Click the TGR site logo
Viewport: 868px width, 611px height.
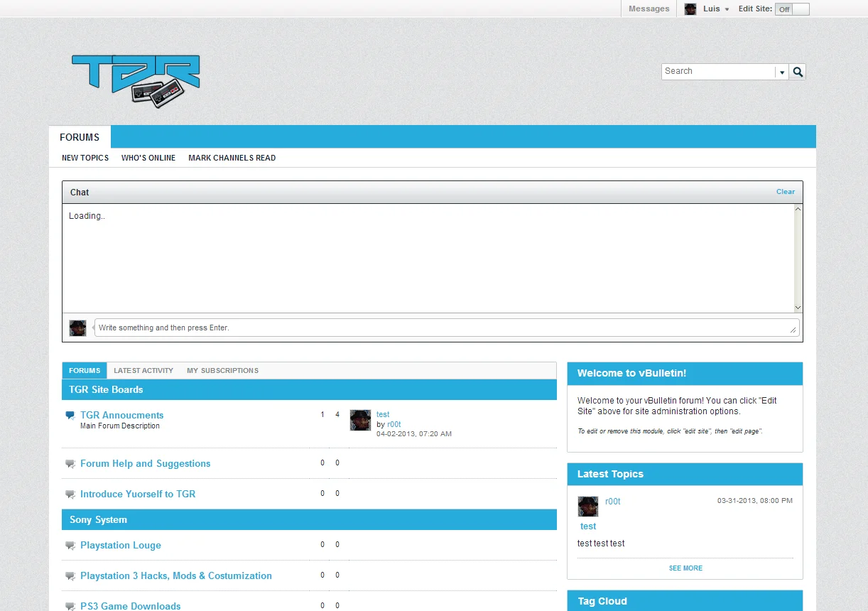pos(136,80)
